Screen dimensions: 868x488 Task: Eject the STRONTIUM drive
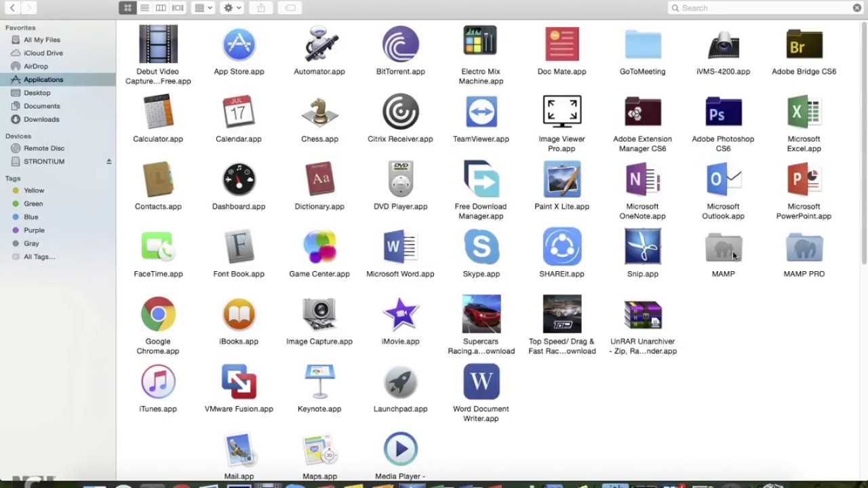pos(108,161)
